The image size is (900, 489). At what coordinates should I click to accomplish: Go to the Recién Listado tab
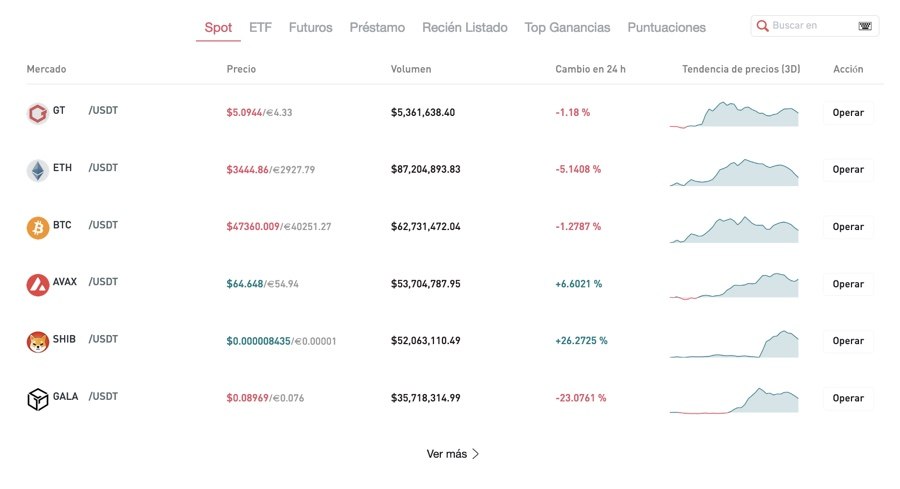pos(464,28)
